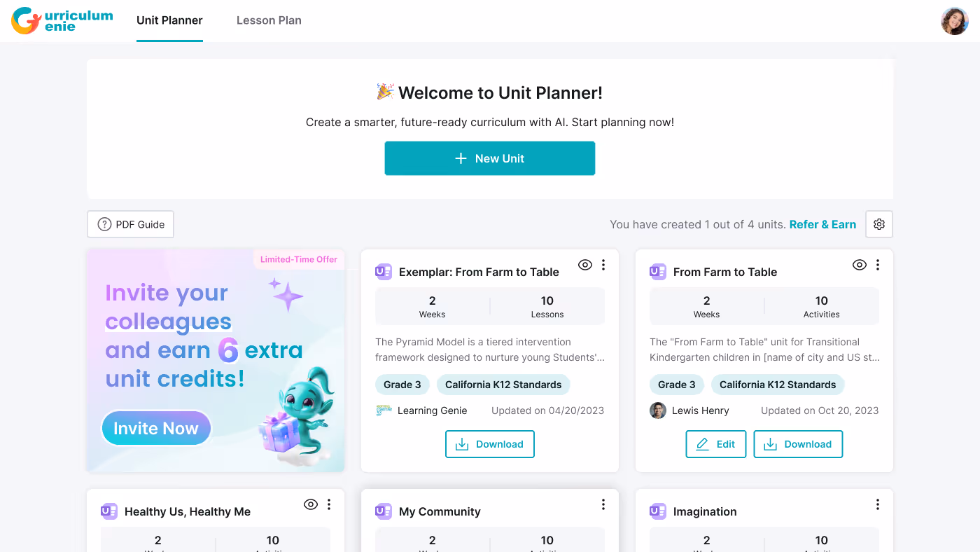Image resolution: width=980 pixels, height=552 pixels.
Task: Open three-dot menu on My Community card
Action: click(x=603, y=504)
